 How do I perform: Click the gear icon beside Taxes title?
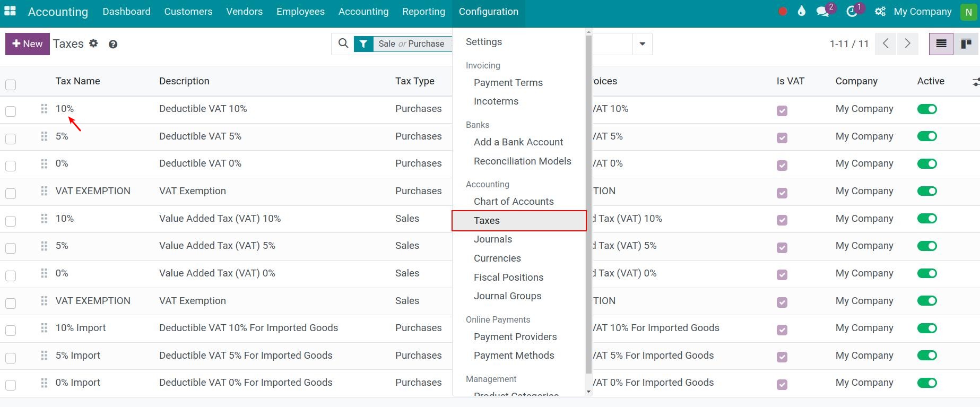[93, 44]
